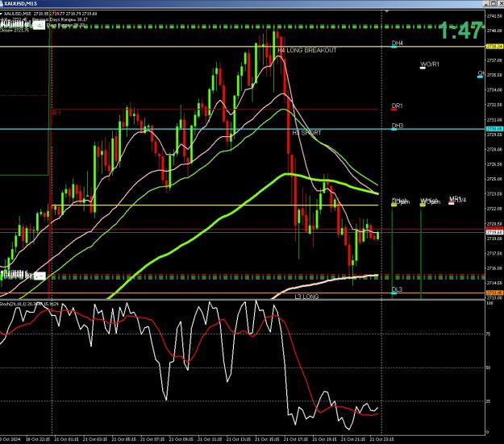Click the R1 label on red line
This screenshot has height=444, width=504.
(x=56, y=113)
